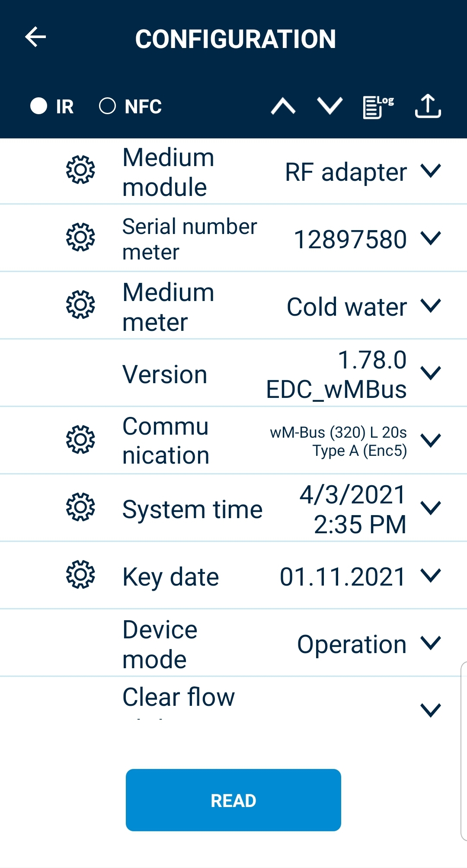Open settings for Key date
The image size is (467, 868).
pos(80,575)
